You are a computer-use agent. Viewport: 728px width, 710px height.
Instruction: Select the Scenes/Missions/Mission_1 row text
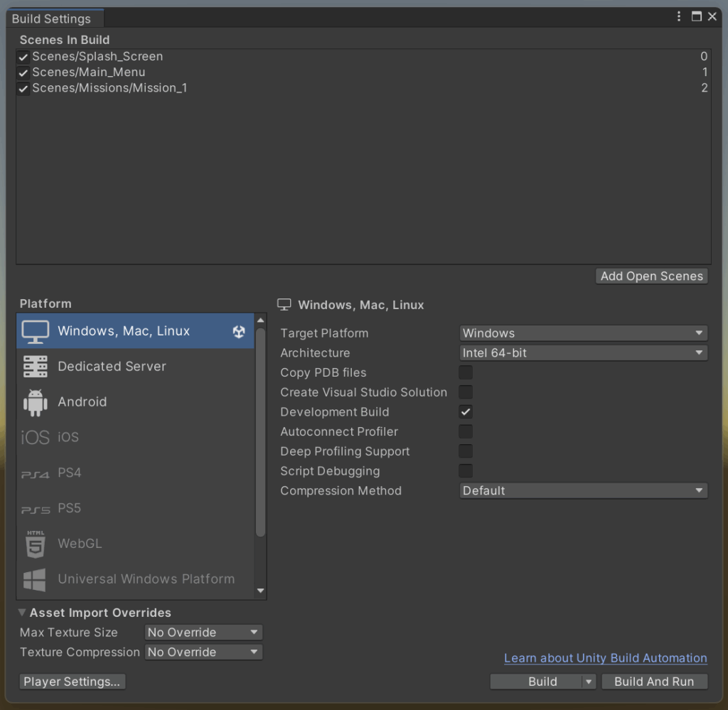pos(109,88)
